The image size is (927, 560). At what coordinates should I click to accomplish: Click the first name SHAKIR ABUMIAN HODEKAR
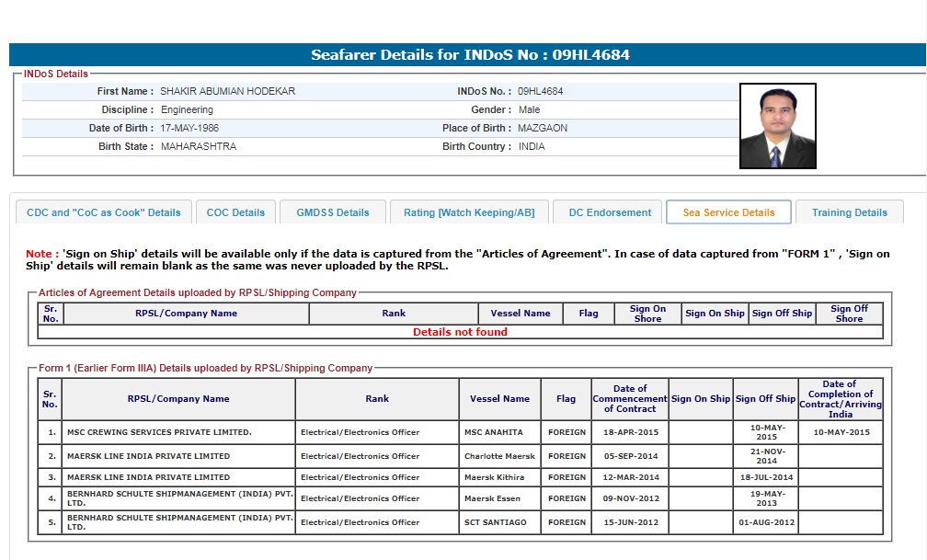click(x=227, y=92)
